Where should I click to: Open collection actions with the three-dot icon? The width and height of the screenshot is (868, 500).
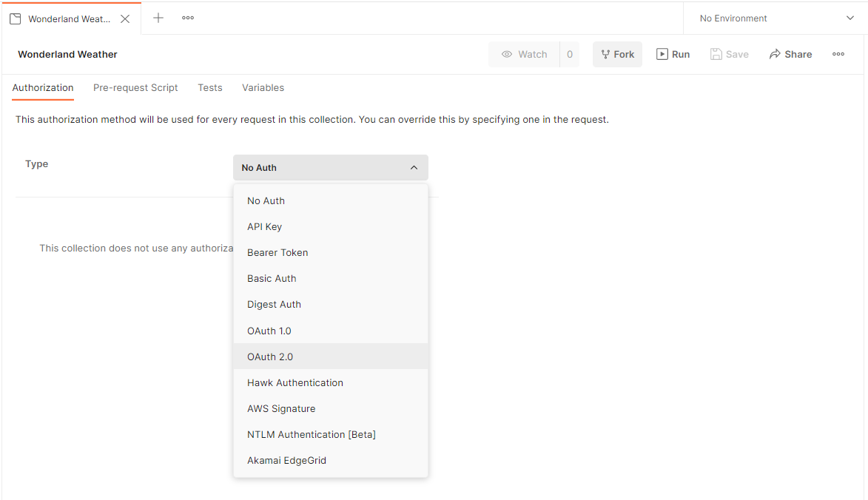click(x=838, y=54)
